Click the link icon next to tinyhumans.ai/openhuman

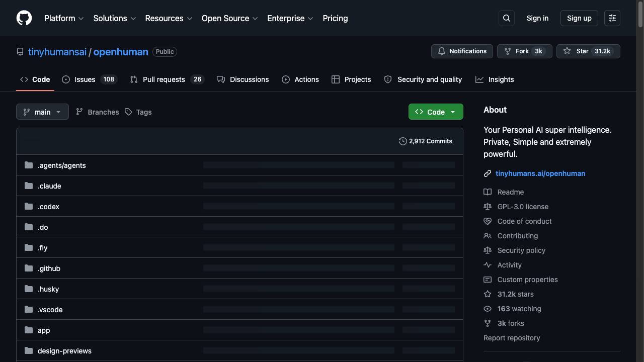tap(488, 173)
